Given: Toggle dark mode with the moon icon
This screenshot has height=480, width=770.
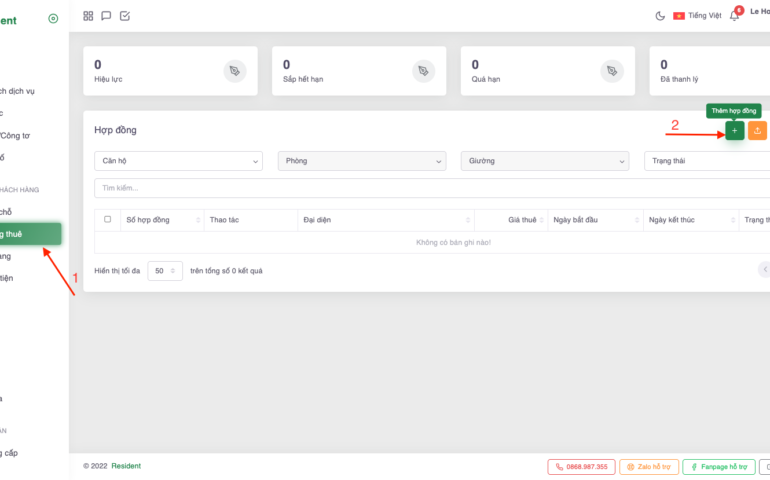Looking at the screenshot, I should pyautogui.click(x=660, y=16).
